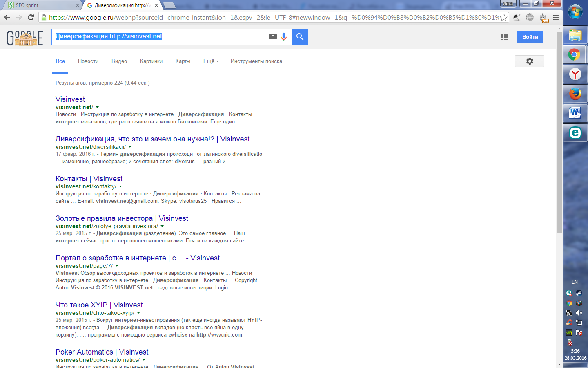The image size is (588, 368).
Task: Open Yandex browser from taskbar
Action: pyautogui.click(x=575, y=74)
